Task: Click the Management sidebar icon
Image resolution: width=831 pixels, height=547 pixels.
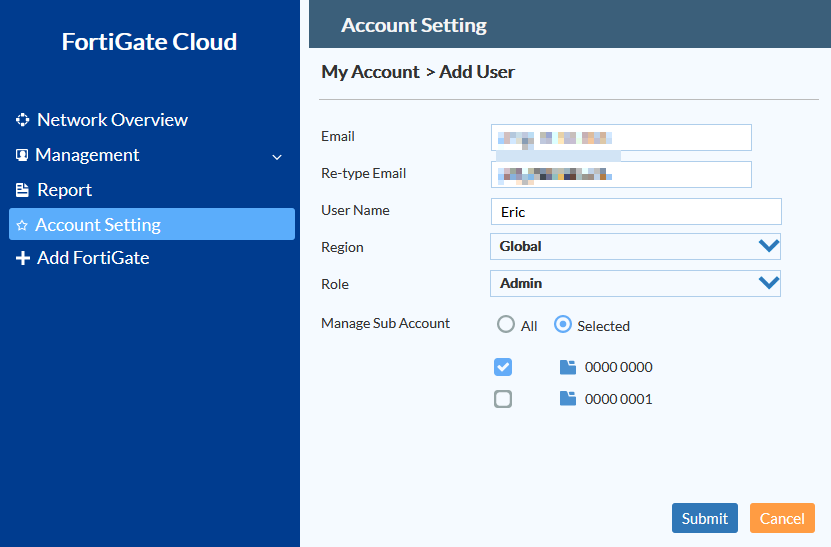Action: [22, 155]
